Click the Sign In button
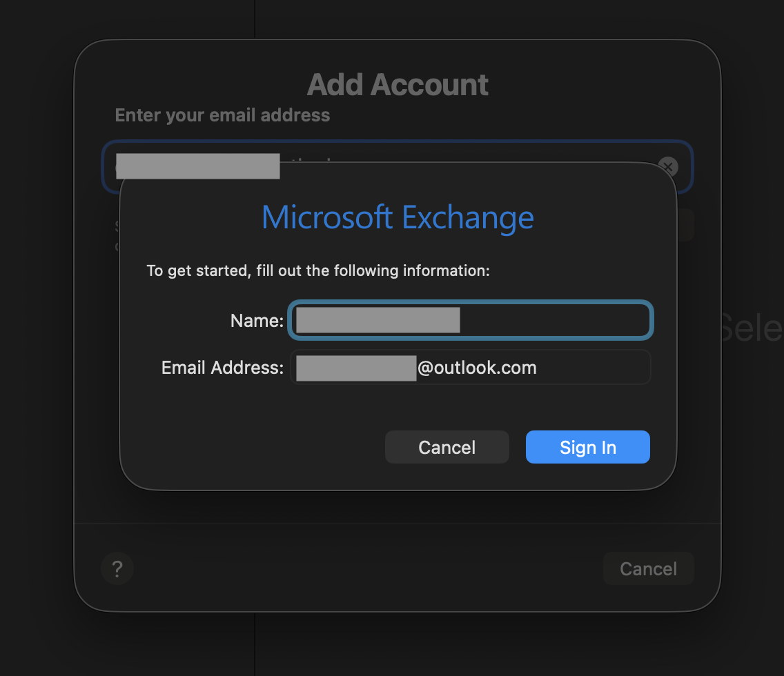Viewport: 784px width, 676px height. [x=587, y=447]
